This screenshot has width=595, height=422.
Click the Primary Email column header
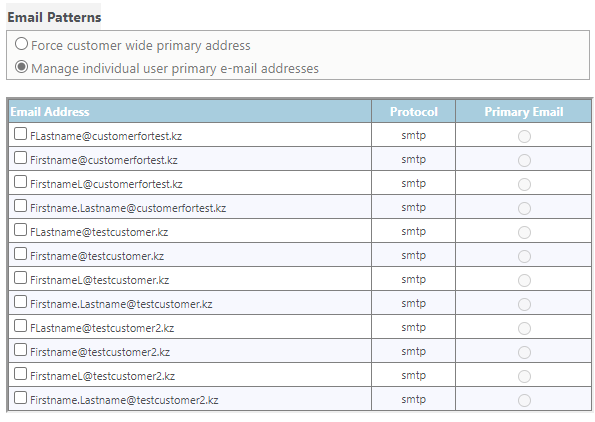[x=524, y=112]
